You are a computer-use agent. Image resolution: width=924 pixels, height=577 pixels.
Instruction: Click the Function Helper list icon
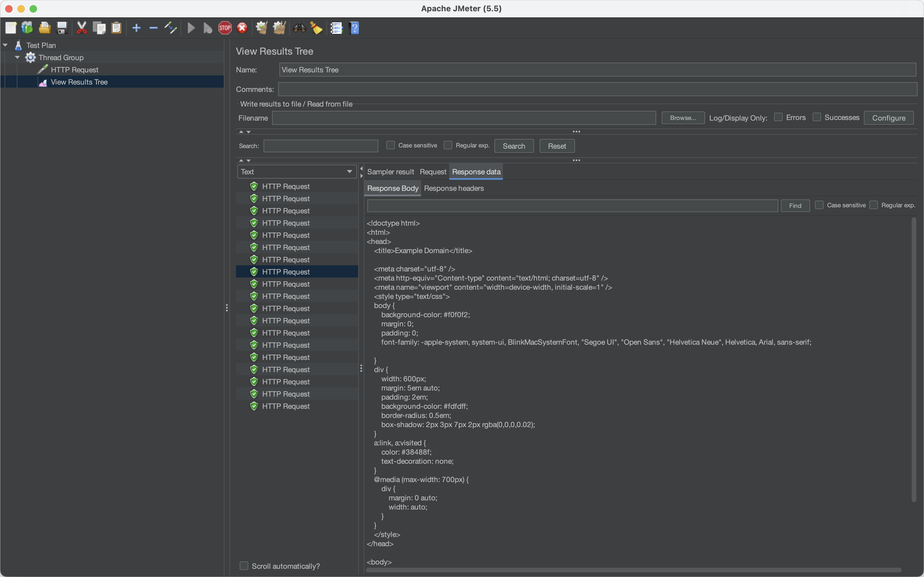point(336,28)
